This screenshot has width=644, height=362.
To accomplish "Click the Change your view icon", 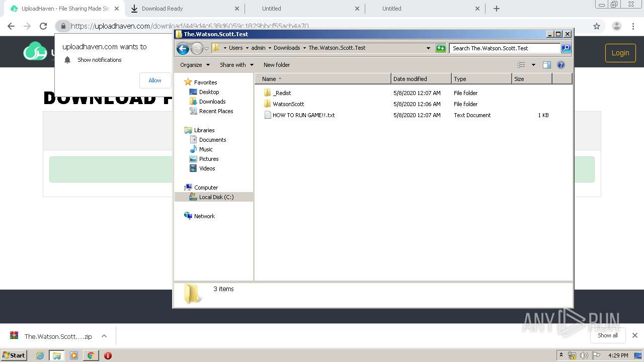I will [521, 65].
